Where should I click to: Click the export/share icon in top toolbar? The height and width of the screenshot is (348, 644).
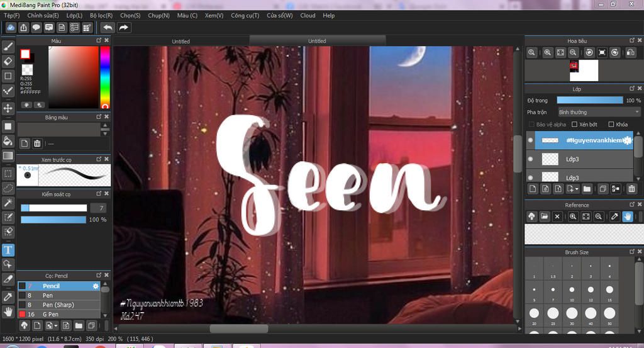click(23, 28)
